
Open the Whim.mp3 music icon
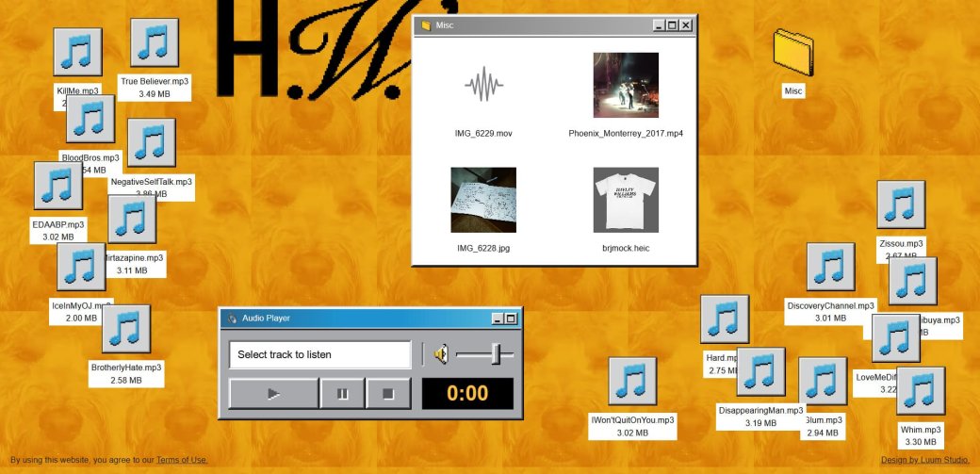click(921, 391)
